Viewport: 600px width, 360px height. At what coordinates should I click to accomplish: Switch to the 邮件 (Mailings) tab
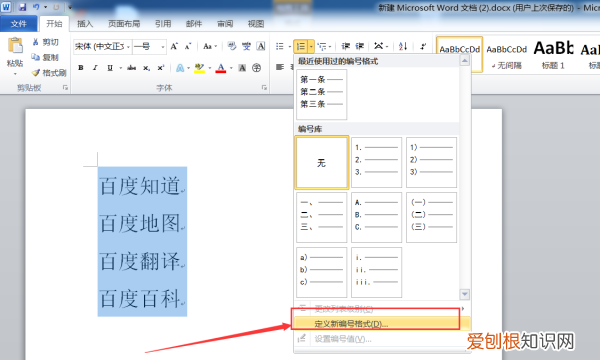click(x=194, y=24)
